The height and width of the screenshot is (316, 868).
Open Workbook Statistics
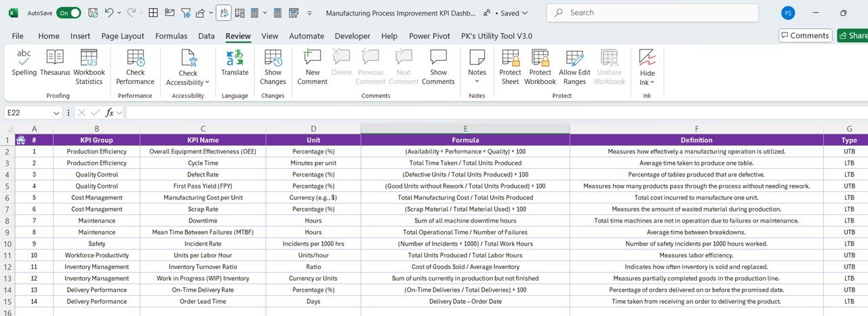(89, 66)
